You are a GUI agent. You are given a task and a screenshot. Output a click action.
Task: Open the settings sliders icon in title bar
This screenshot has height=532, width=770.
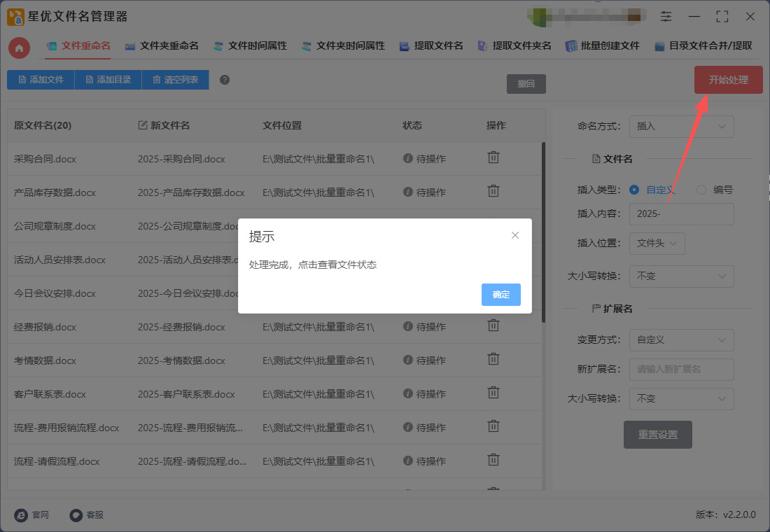666,16
